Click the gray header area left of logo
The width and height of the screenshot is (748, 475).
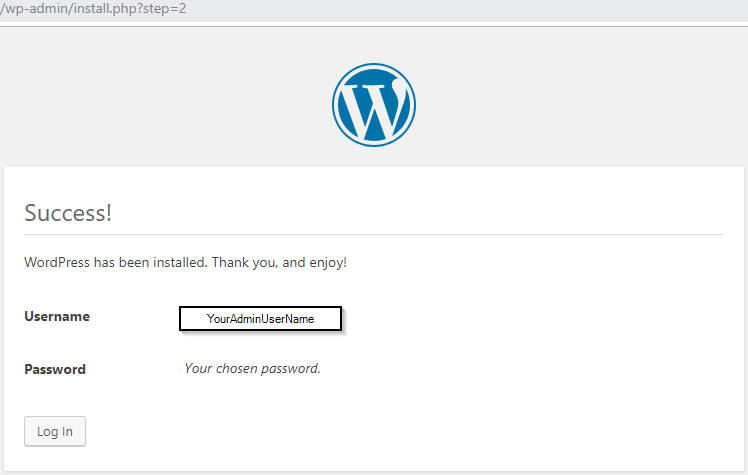pos(150,100)
